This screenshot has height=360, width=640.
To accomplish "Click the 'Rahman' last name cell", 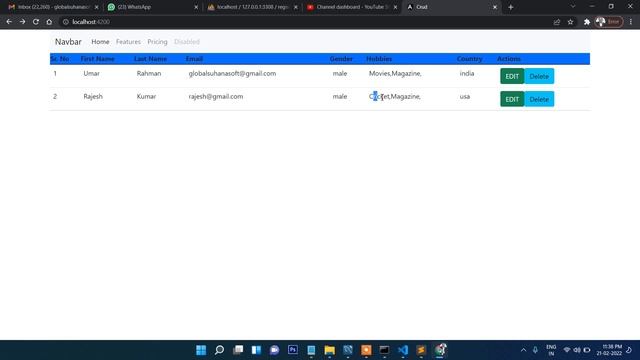I will pos(149,73).
